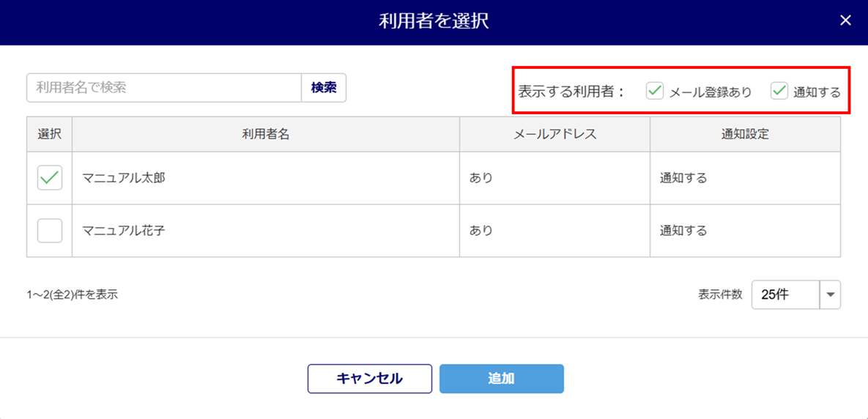Click the 1〜2(全2)件を表示 count text
The width and height of the screenshot is (868, 419).
click(x=72, y=295)
